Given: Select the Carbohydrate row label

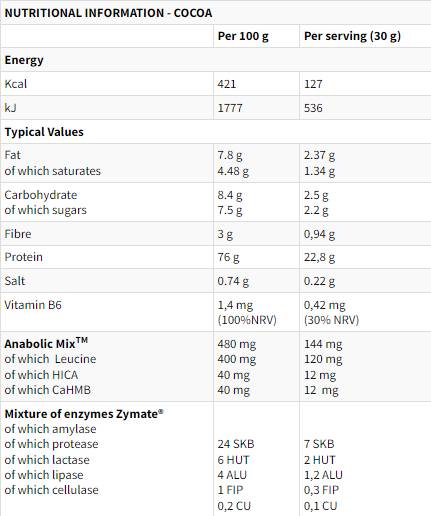Looking at the screenshot, I should click(41, 195).
